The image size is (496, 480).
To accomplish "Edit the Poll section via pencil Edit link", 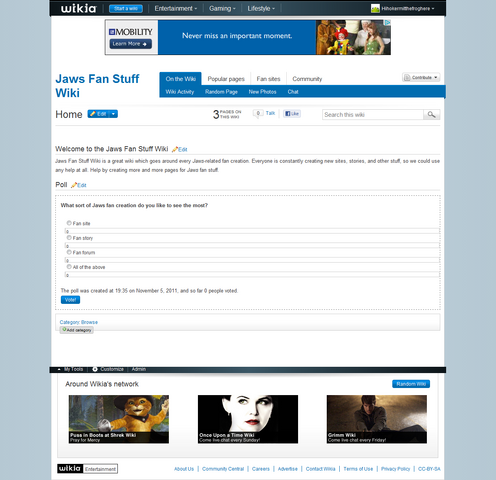I will tap(79, 185).
